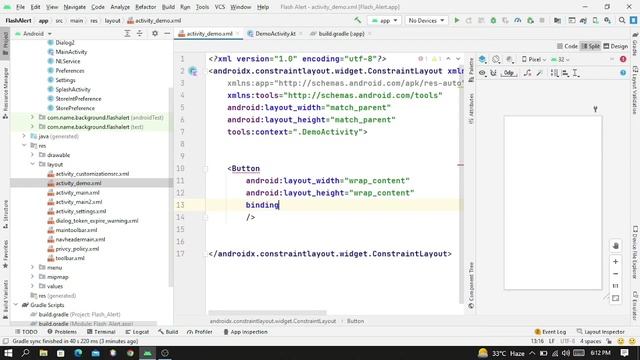Open the Problems tool window

(62, 332)
